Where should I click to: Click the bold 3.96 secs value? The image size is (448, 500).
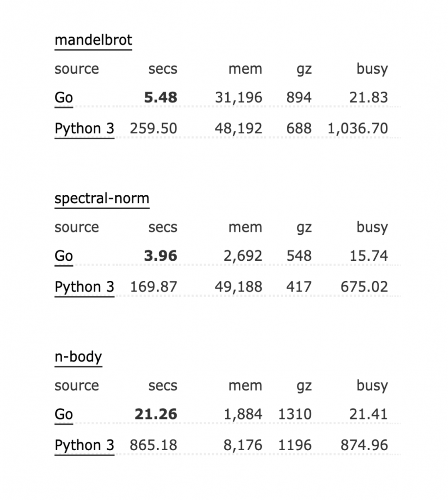pos(161,256)
